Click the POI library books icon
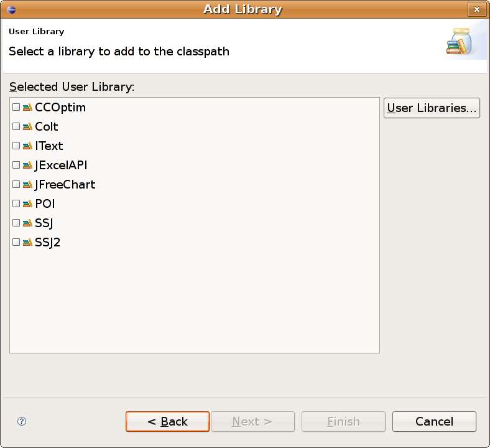The image size is (490, 448). [27, 203]
